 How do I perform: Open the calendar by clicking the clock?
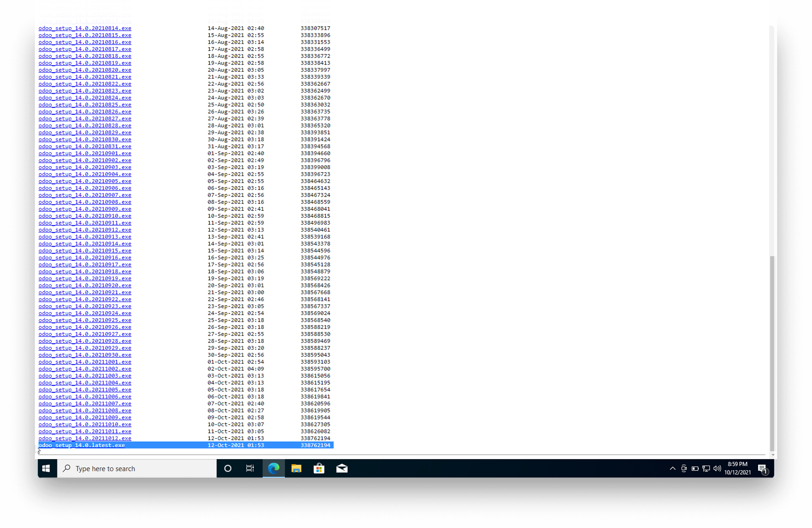[x=738, y=469]
